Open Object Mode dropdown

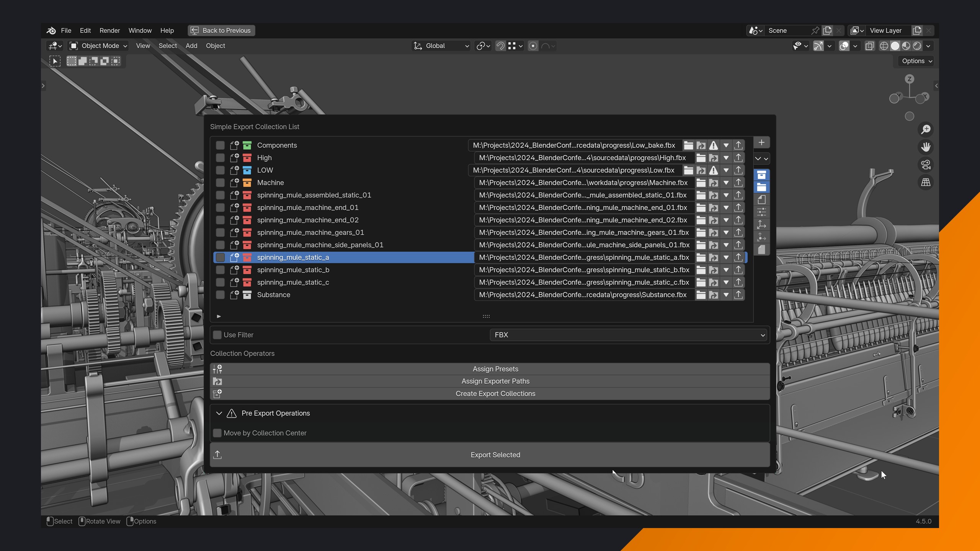click(x=98, y=46)
